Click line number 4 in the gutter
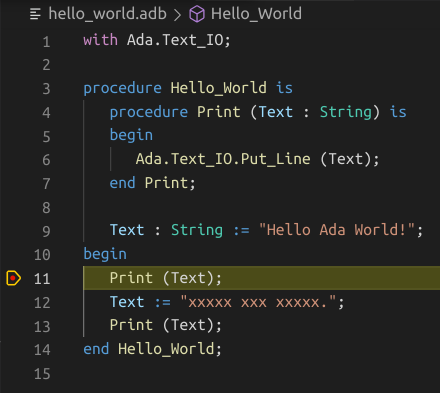This screenshot has height=393, width=440. [46, 113]
